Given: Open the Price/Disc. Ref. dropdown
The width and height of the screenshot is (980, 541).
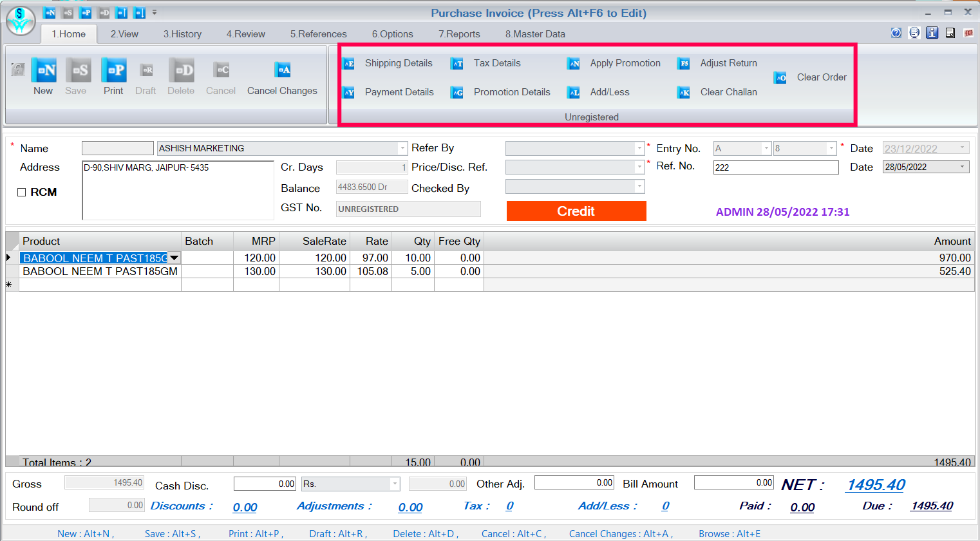Looking at the screenshot, I should 639,167.
